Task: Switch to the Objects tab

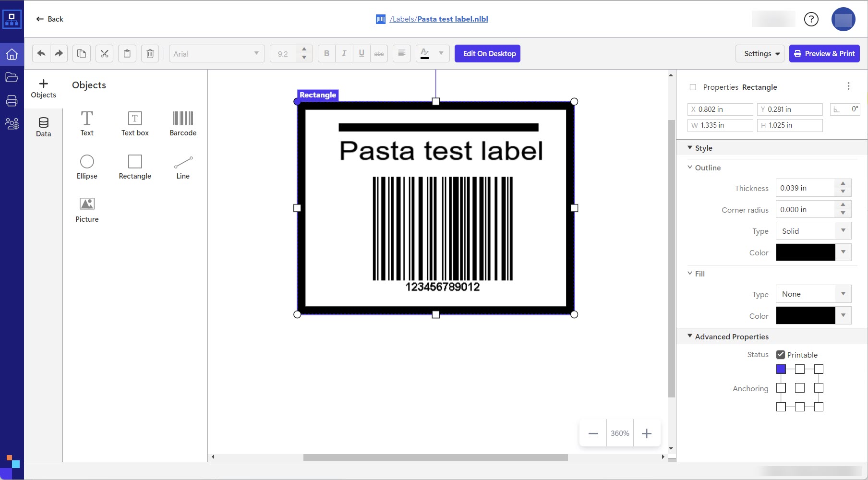Action: 44,89
